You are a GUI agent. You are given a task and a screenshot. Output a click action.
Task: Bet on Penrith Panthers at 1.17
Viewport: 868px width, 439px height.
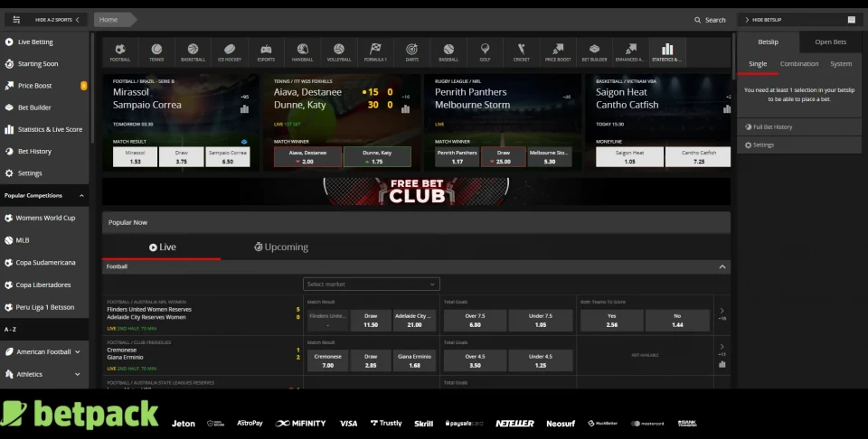point(458,157)
